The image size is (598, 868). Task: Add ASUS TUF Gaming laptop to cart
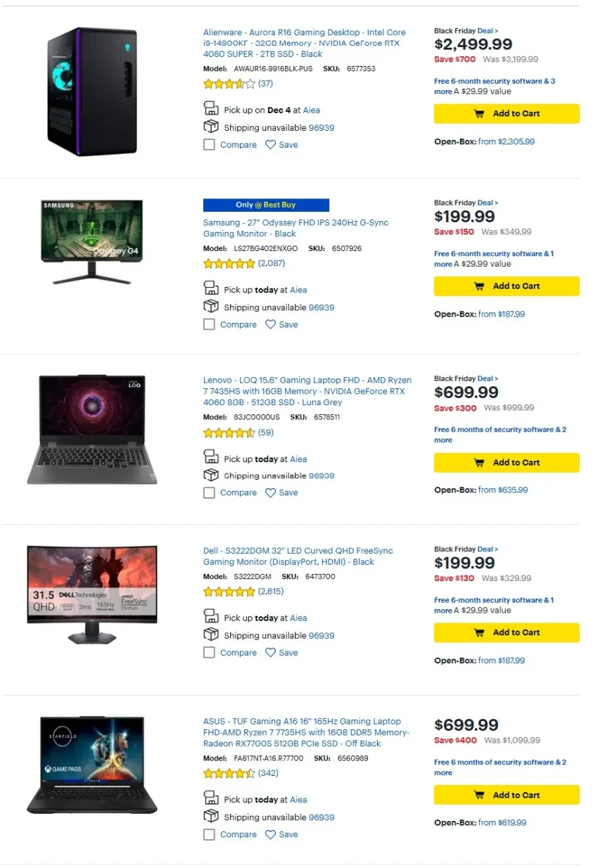(x=507, y=795)
